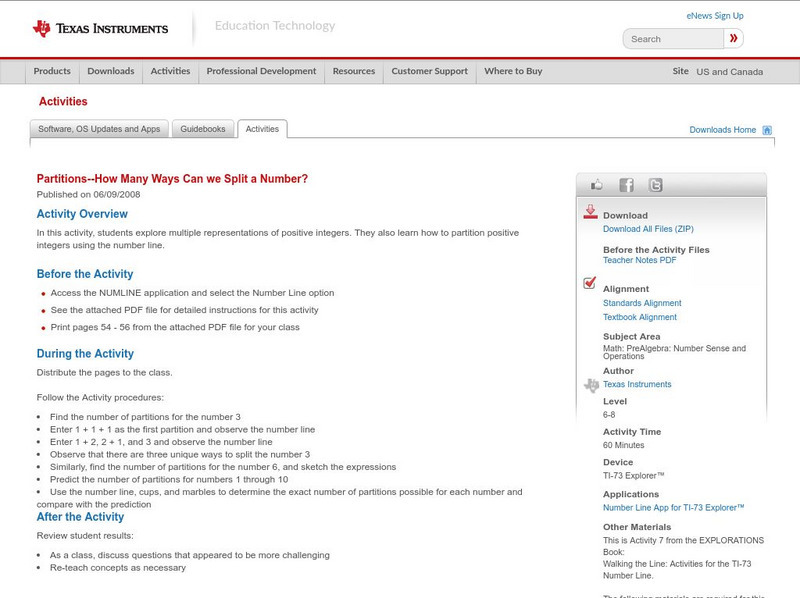The image size is (800, 598).
Task: Select the Activities tab
Action: point(262,129)
